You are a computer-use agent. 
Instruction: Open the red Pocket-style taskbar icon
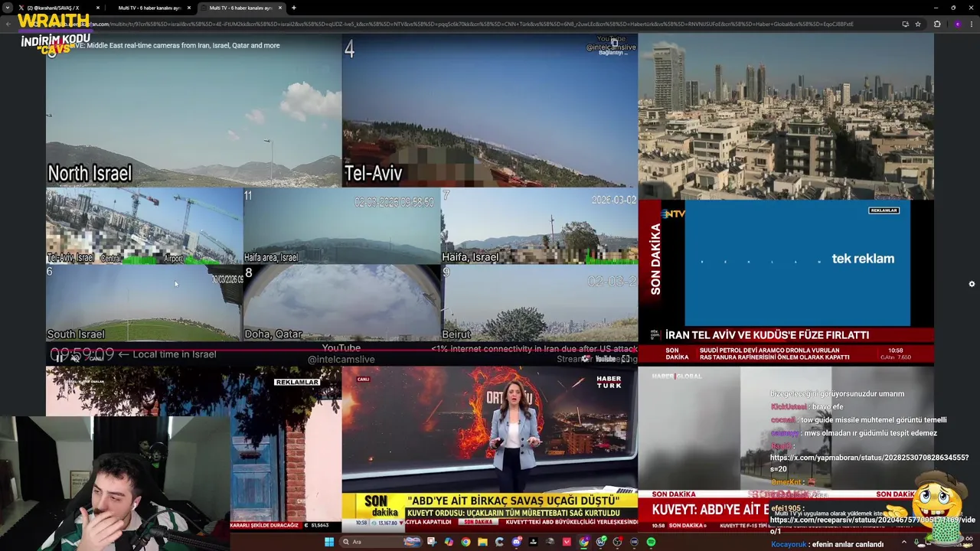point(567,542)
